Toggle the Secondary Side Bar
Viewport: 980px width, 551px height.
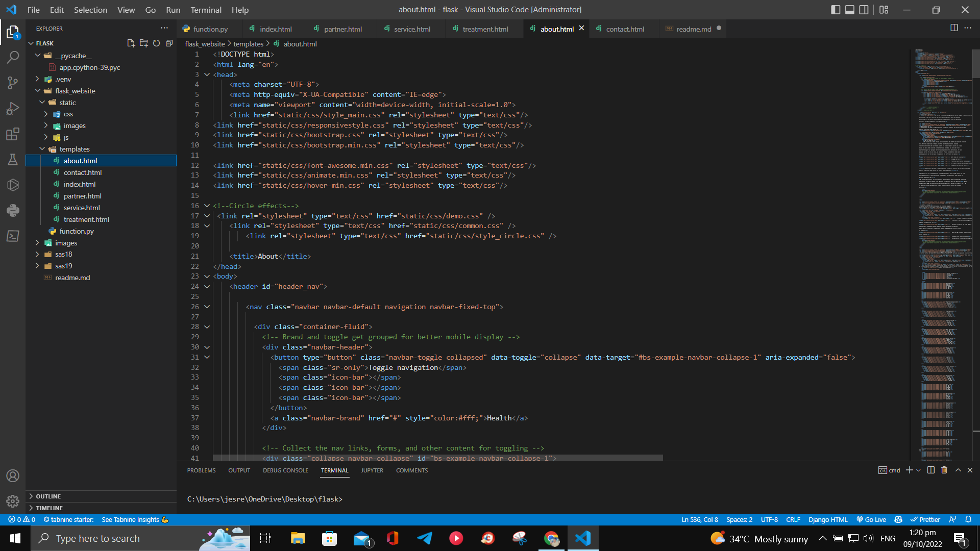coord(864,9)
